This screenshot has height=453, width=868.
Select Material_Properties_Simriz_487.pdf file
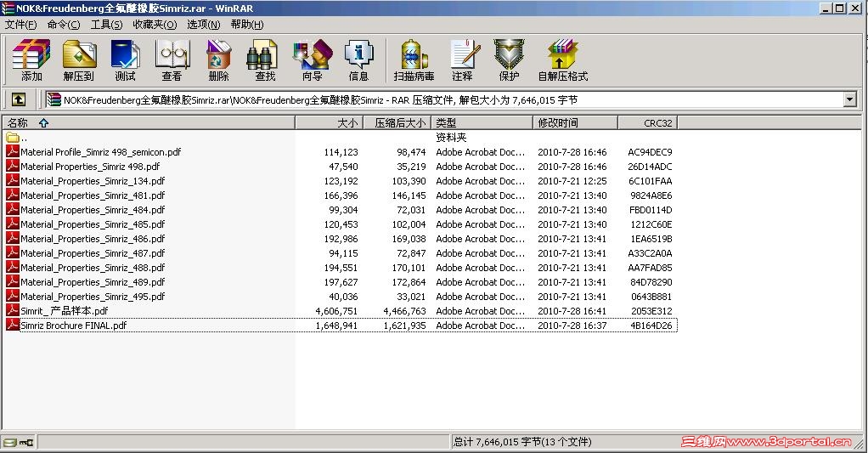[x=93, y=253]
